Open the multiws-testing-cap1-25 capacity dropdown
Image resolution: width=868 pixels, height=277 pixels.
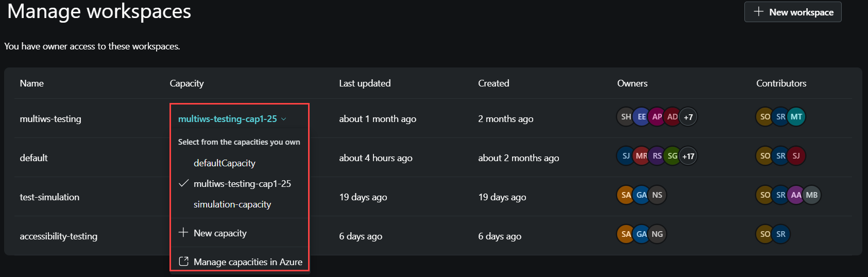click(x=232, y=119)
